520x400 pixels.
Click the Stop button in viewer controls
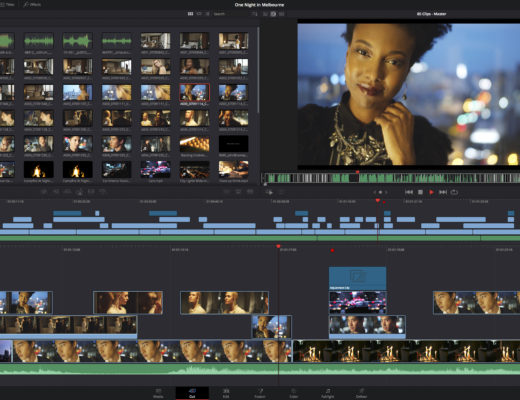click(x=420, y=192)
